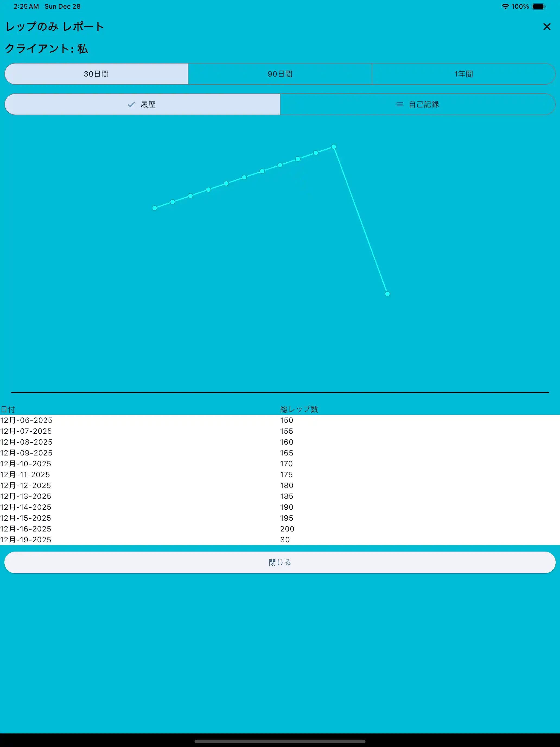560x747 pixels.
Task: Select the 12月-06-2025 table row
Action: coord(26,420)
